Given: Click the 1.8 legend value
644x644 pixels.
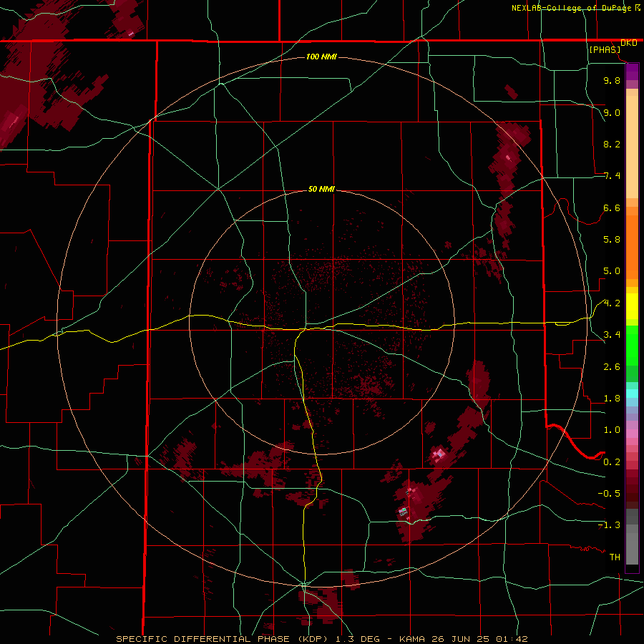Looking at the screenshot, I should 612,399.
